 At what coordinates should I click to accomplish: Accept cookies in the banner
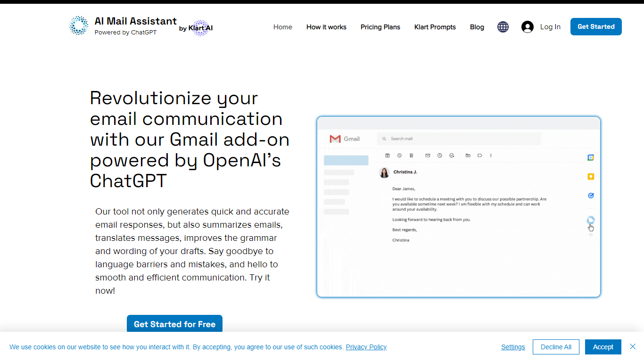(x=603, y=347)
